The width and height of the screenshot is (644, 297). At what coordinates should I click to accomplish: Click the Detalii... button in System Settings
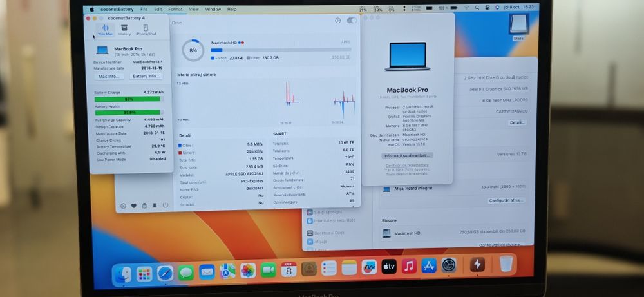click(x=517, y=123)
